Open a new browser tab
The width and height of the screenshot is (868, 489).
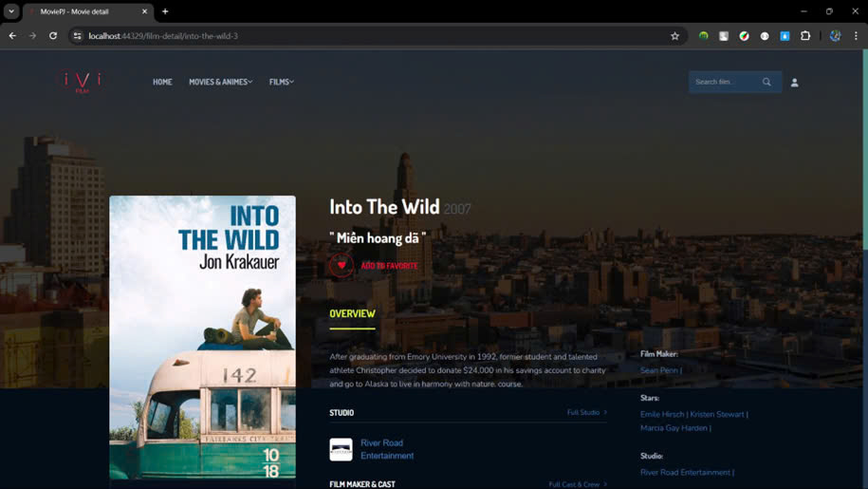pyautogui.click(x=165, y=11)
